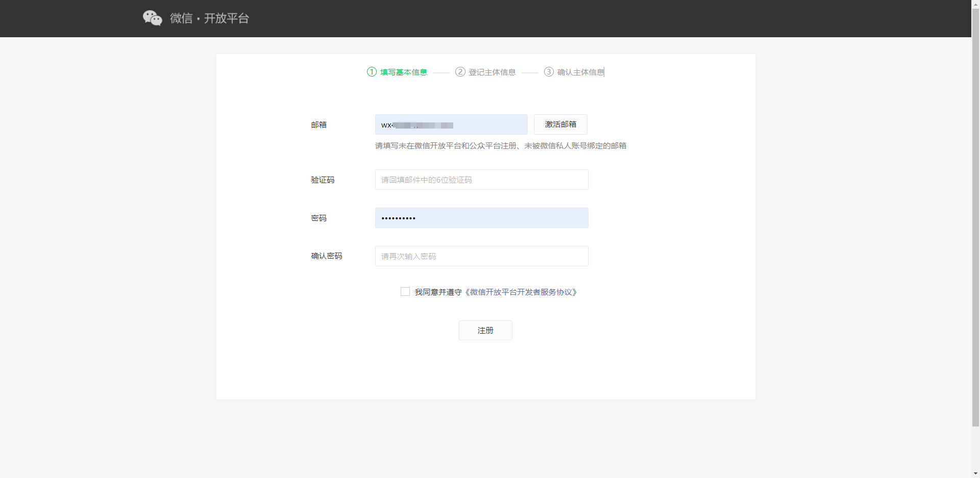Click the step 2 circle number icon
Screen dimensions: 980x478
pos(460,72)
